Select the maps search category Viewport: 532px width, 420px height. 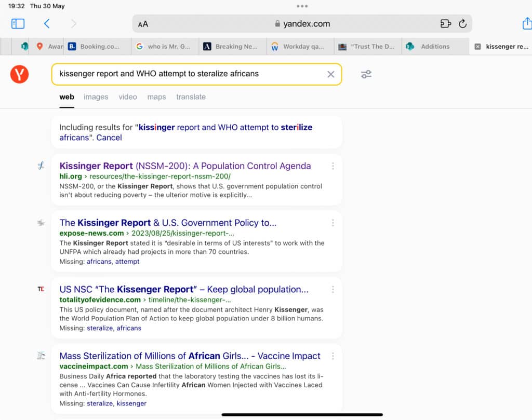(156, 97)
